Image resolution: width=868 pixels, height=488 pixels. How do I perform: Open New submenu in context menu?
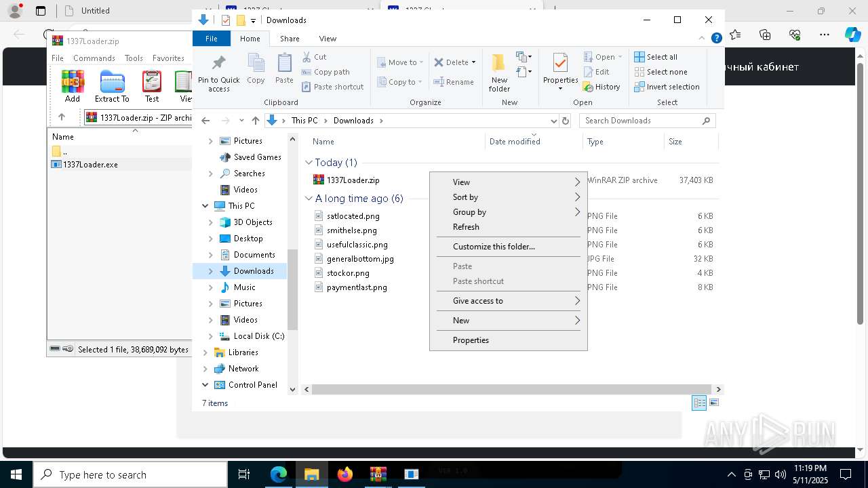click(509, 321)
